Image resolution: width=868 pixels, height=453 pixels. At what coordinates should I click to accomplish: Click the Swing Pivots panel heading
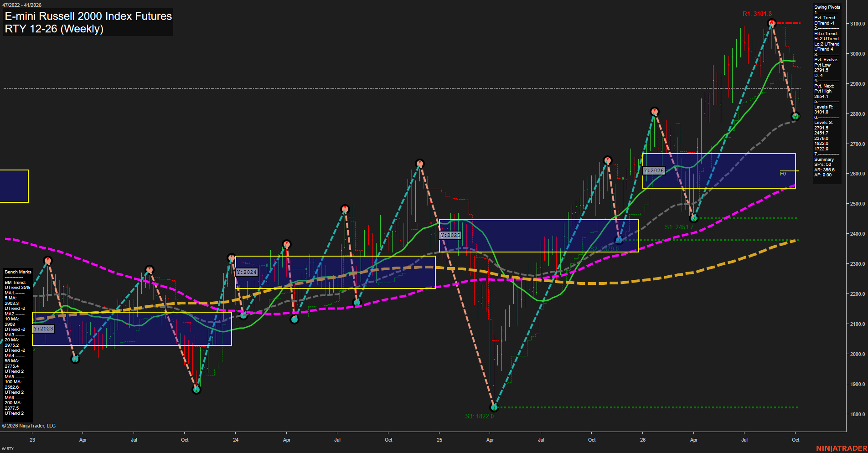[827, 7]
